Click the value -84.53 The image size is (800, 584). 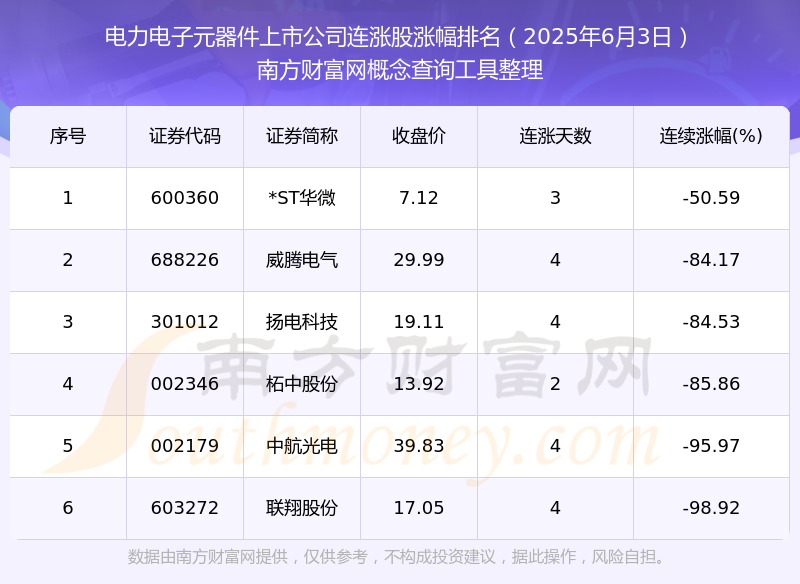[x=711, y=322]
